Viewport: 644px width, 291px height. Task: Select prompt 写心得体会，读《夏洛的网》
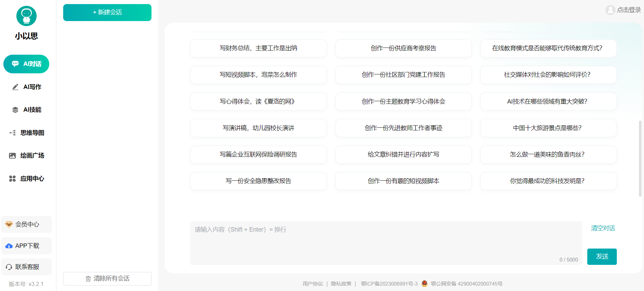click(258, 101)
